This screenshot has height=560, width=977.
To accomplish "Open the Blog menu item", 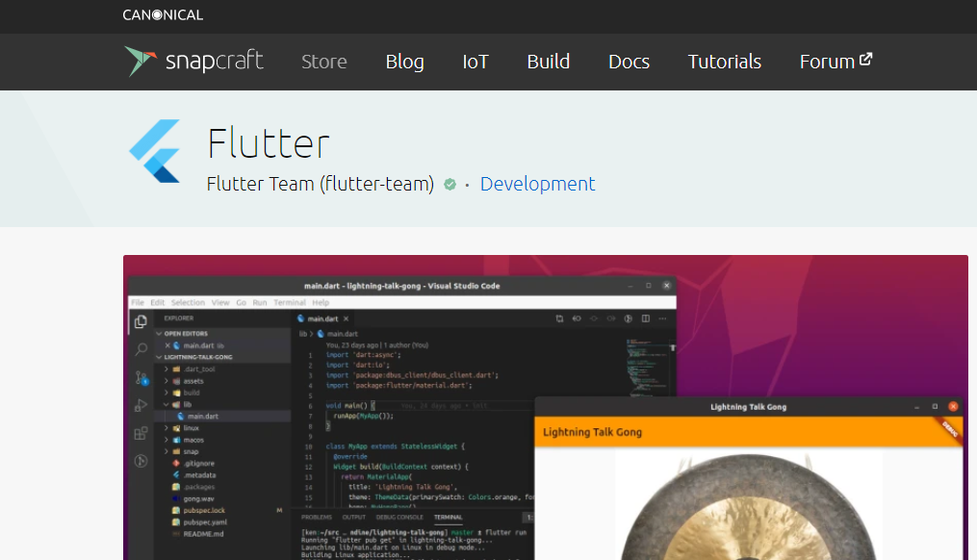I will [405, 62].
